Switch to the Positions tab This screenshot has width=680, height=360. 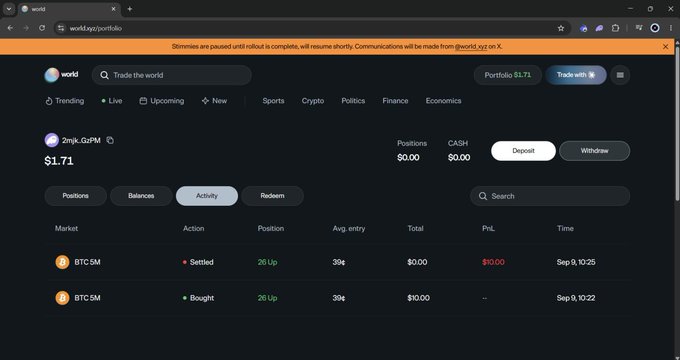coord(75,196)
